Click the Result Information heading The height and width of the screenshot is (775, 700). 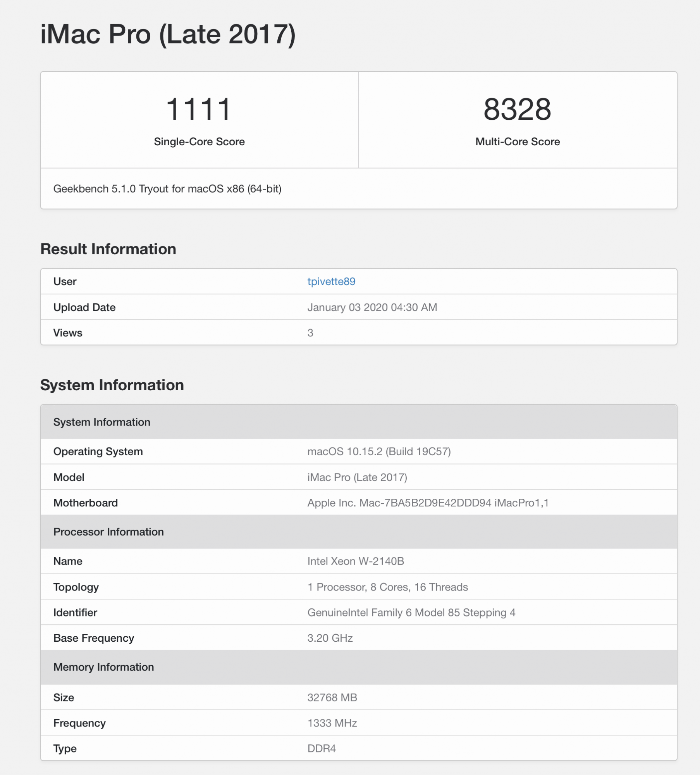pyautogui.click(x=108, y=249)
